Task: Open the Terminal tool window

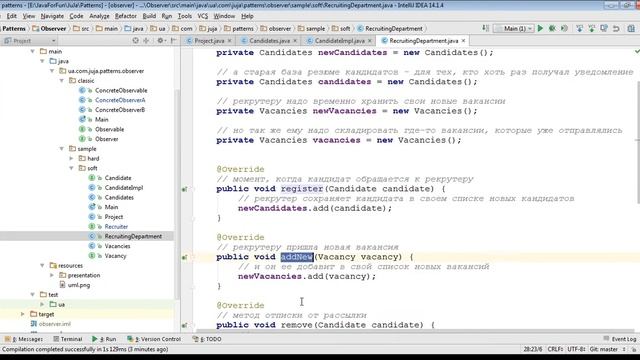Action: coord(68,339)
